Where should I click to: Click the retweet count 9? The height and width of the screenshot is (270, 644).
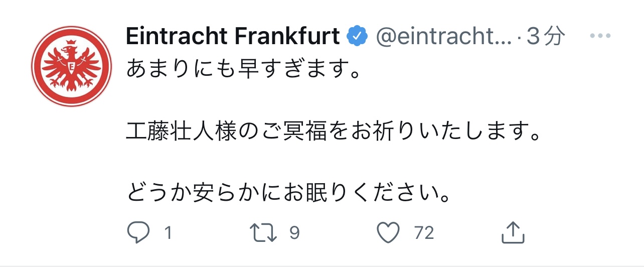(x=294, y=233)
